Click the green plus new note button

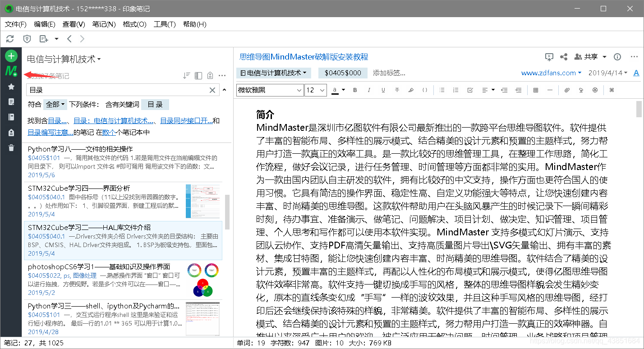(11, 56)
